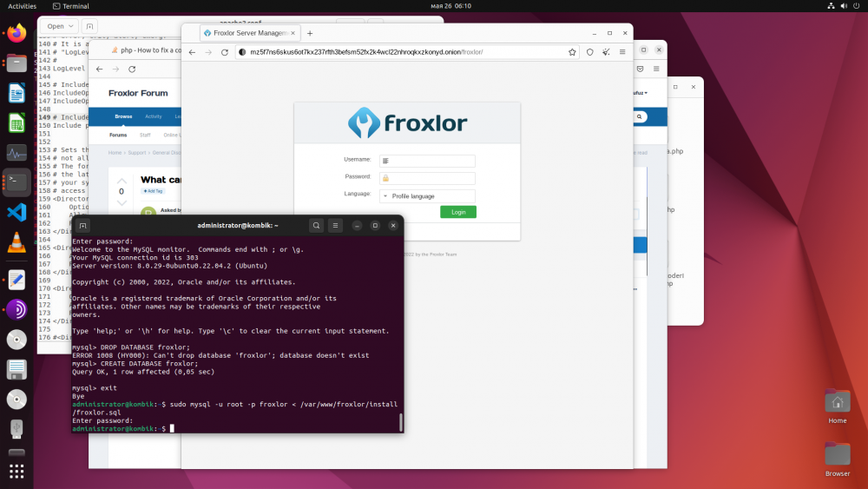This screenshot has height=489, width=868.
Task: Click the Username input field
Action: click(427, 162)
